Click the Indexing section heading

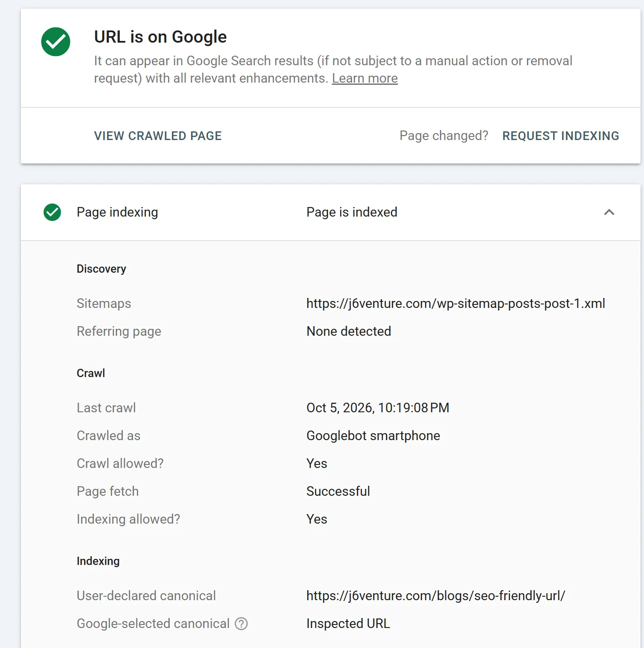pyautogui.click(x=98, y=561)
